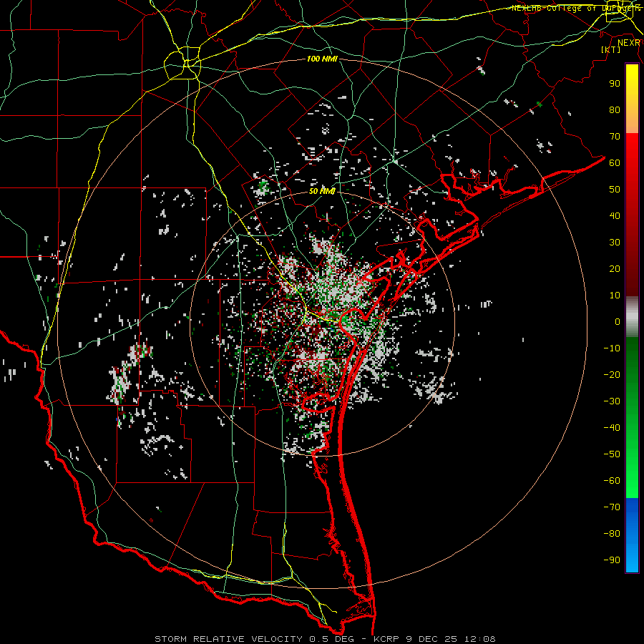Click the positive 30 color scale label
Image resolution: width=644 pixels, height=644 pixels.
click(615, 243)
